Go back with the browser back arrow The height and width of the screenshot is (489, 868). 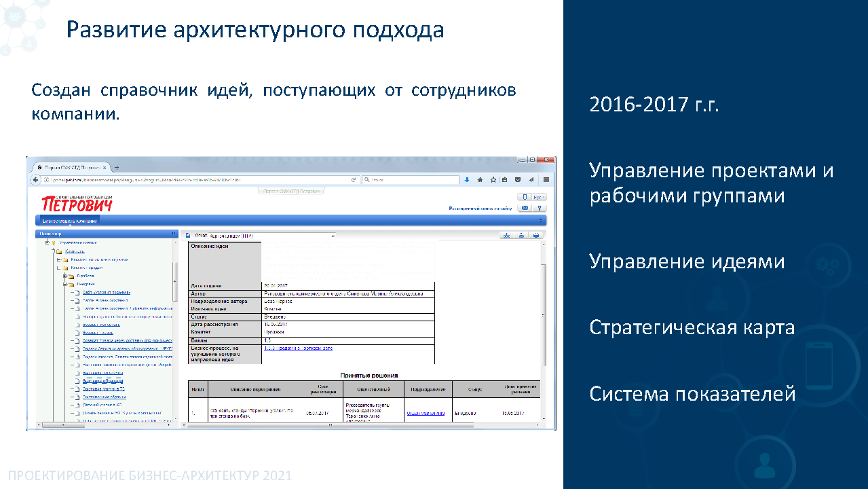click(x=35, y=180)
